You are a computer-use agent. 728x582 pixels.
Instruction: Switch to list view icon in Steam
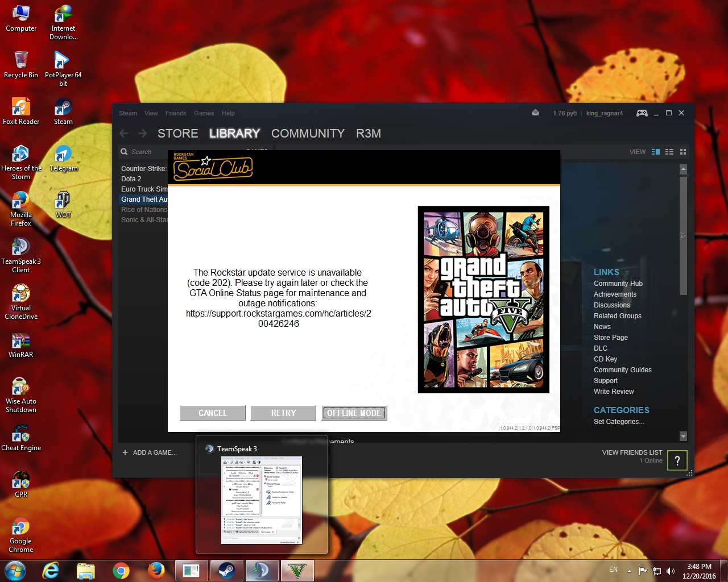point(669,152)
